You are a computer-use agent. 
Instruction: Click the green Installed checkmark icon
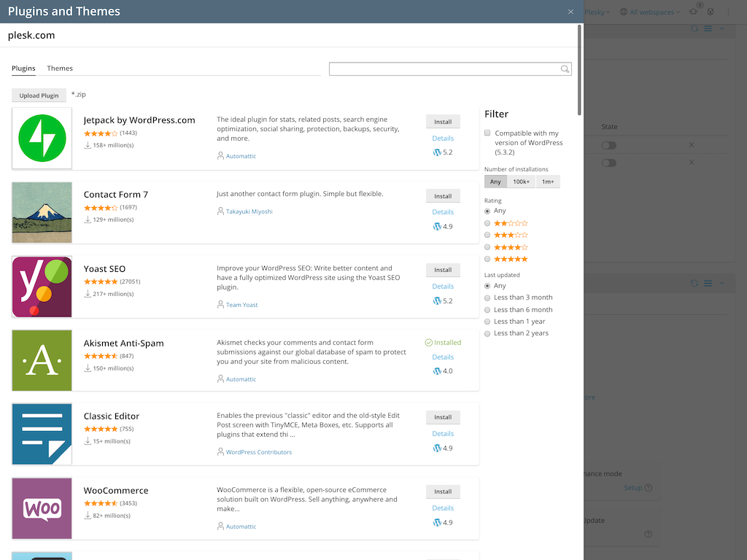click(x=428, y=343)
